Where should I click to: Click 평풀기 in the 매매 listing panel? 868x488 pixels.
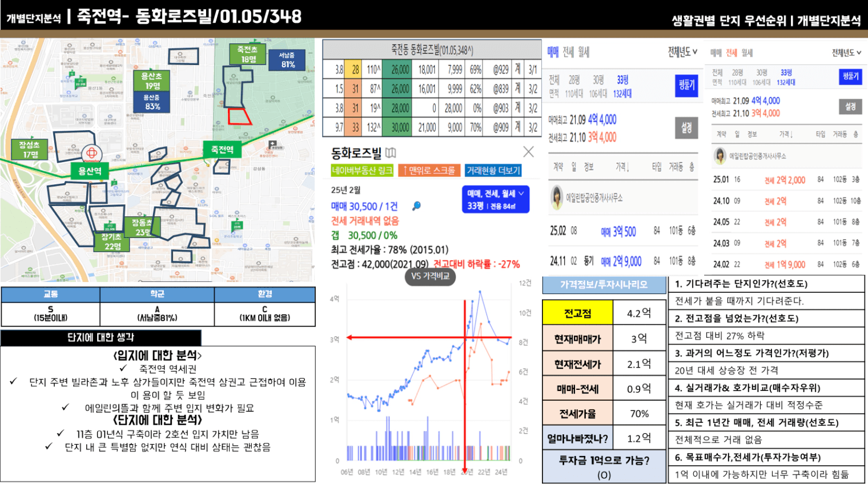(x=686, y=86)
